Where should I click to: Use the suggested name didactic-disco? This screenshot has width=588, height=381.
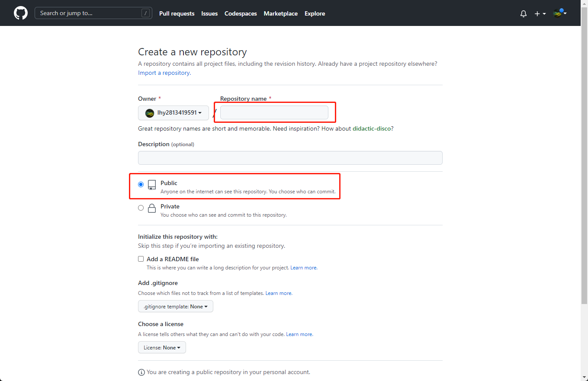(x=372, y=128)
